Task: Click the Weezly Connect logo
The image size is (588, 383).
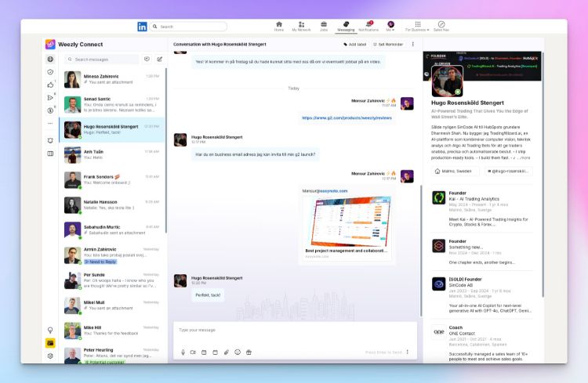Action: click(50, 44)
